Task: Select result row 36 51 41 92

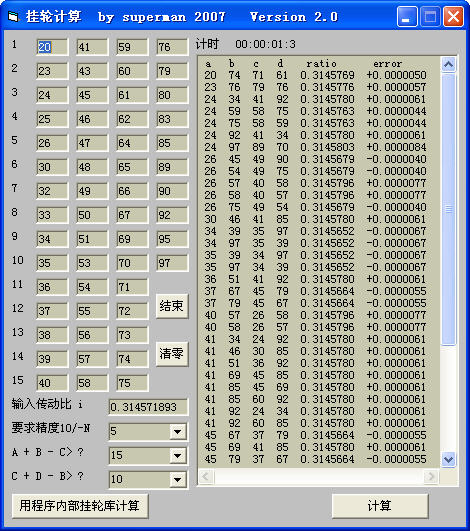Action: (x=315, y=279)
